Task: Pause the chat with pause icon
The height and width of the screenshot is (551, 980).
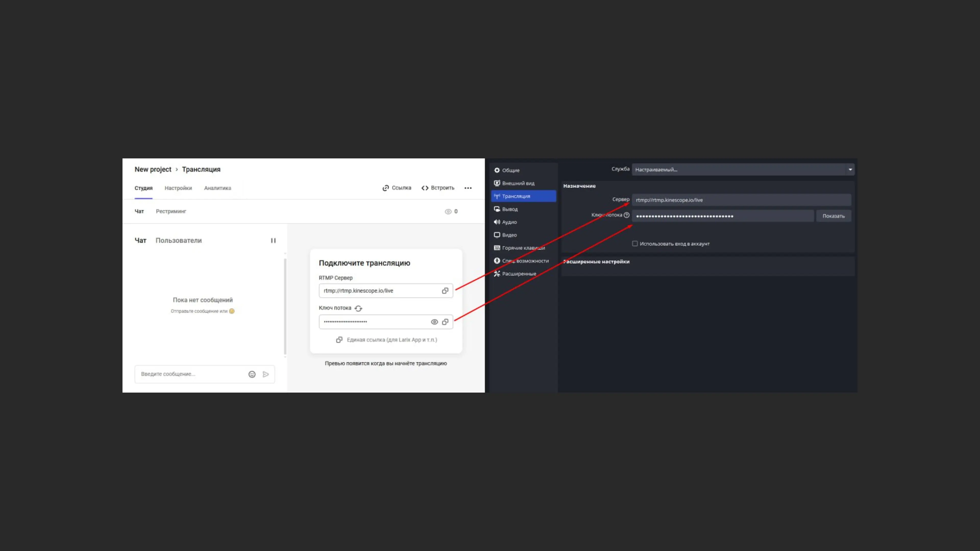Action: (x=273, y=241)
